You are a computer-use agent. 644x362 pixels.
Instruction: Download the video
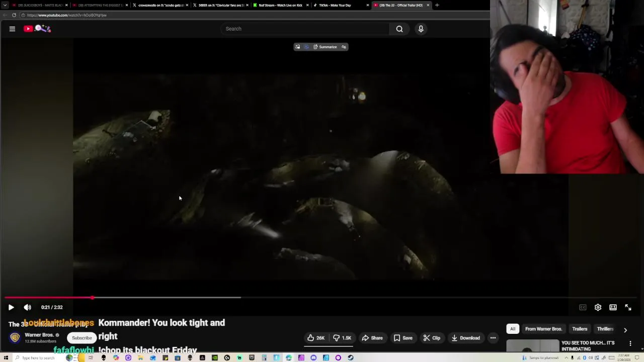click(465, 338)
